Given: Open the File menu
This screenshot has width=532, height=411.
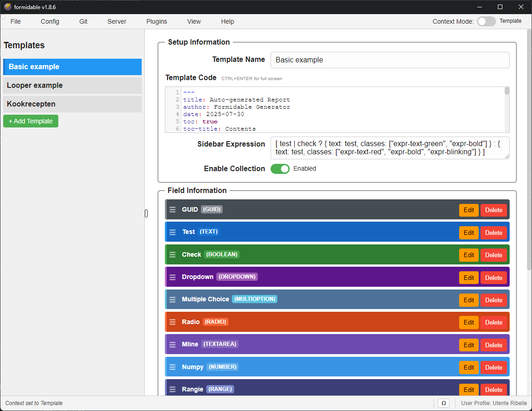Looking at the screenshot, I should click(15, 21).
